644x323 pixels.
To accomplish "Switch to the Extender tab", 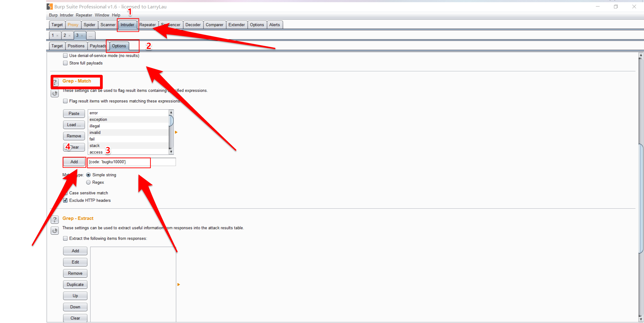I will pyautogui.click(x=236, y=25).
